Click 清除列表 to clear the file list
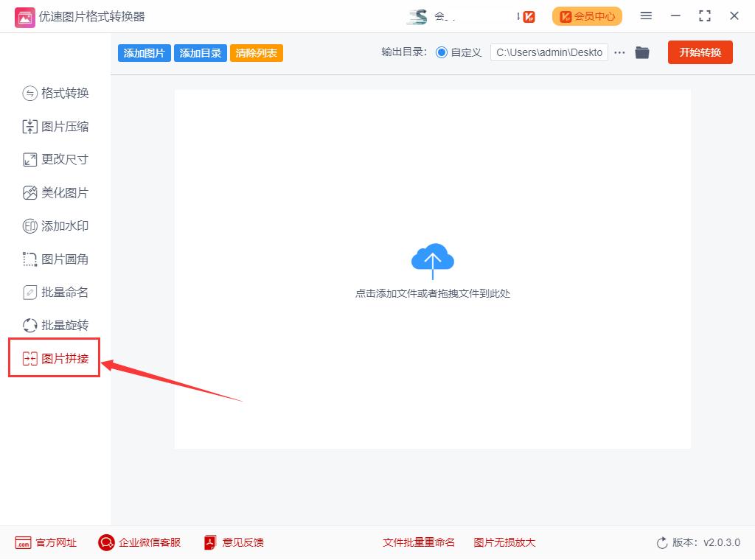 (x=256, y=52)
